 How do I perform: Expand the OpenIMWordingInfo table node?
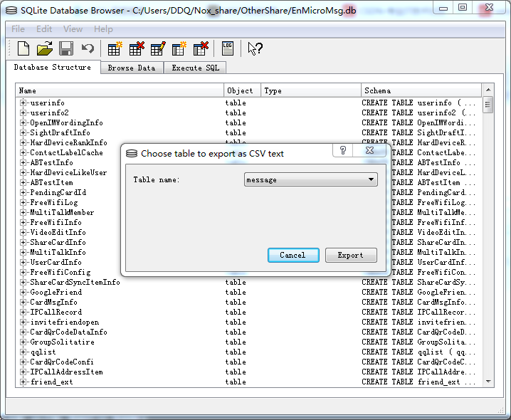23,122
